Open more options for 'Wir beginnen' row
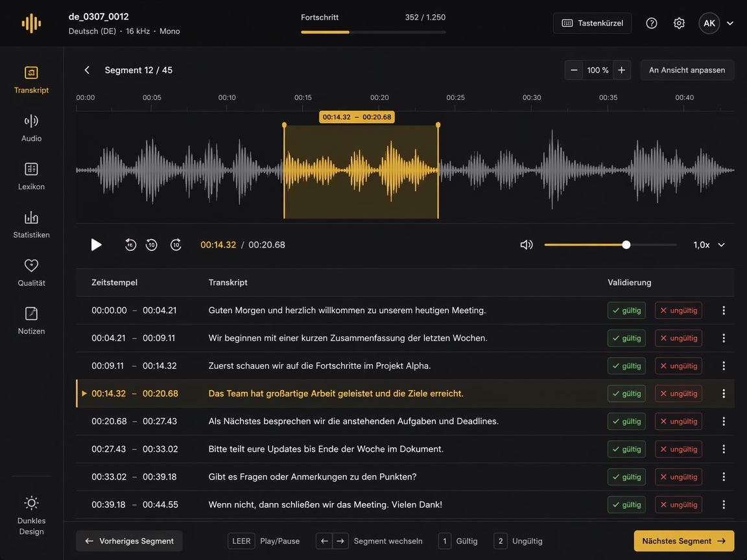Image resolution: width=747 pixels, height=560 pixels. pos(724,338)
